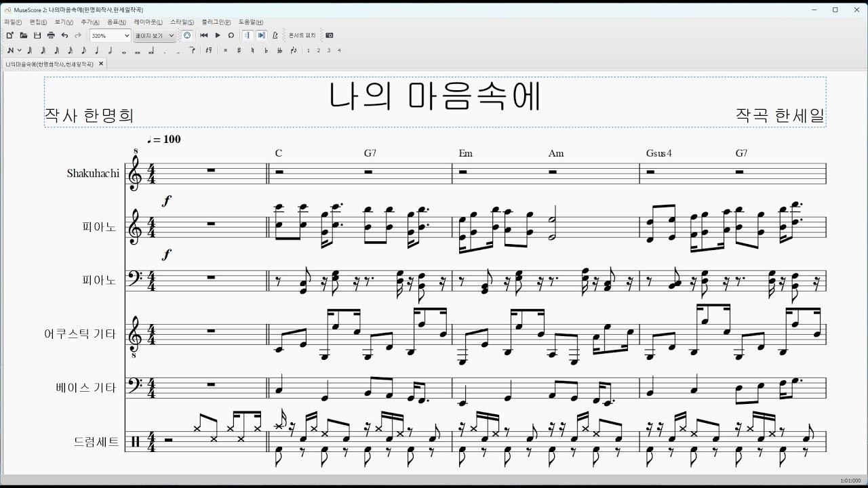
Task: Open the 플러그인 menu
Action: (216, 22)
